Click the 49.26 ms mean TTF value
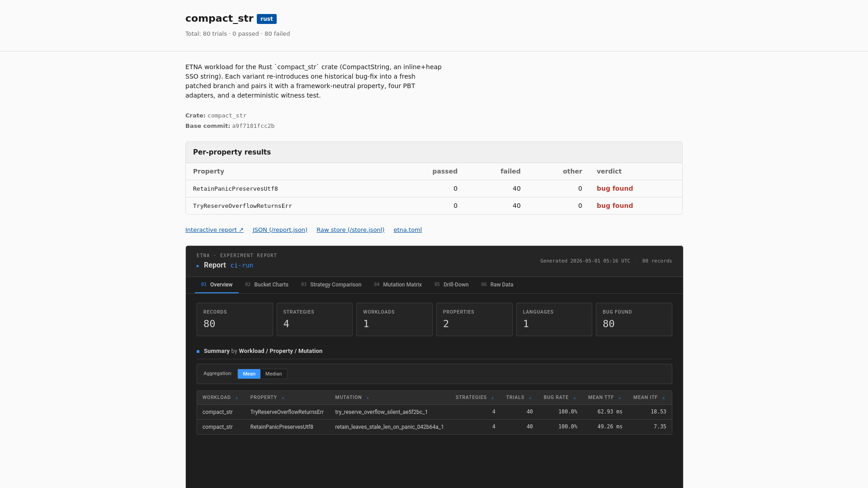 coord(610,427)
